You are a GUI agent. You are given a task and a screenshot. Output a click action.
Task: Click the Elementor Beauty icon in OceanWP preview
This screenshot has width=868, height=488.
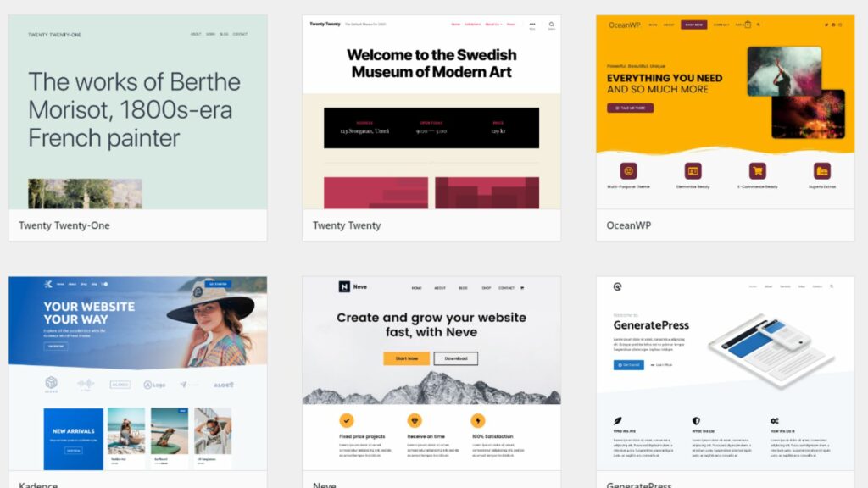[693, 171]
